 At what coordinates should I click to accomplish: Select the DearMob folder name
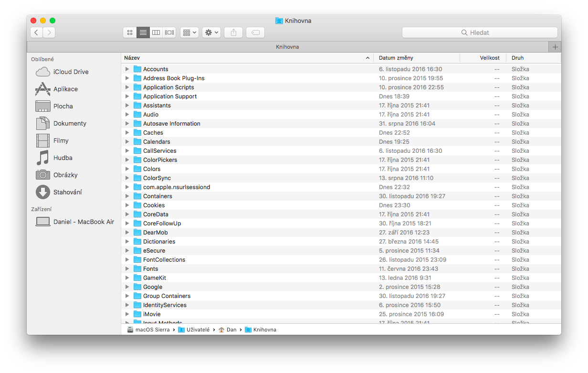[156, 233]
